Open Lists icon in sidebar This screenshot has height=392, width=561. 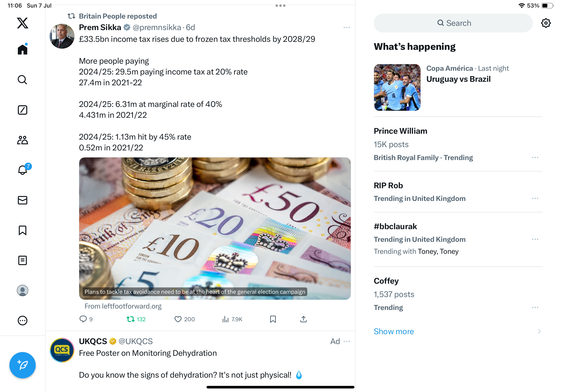coord(23,260)
